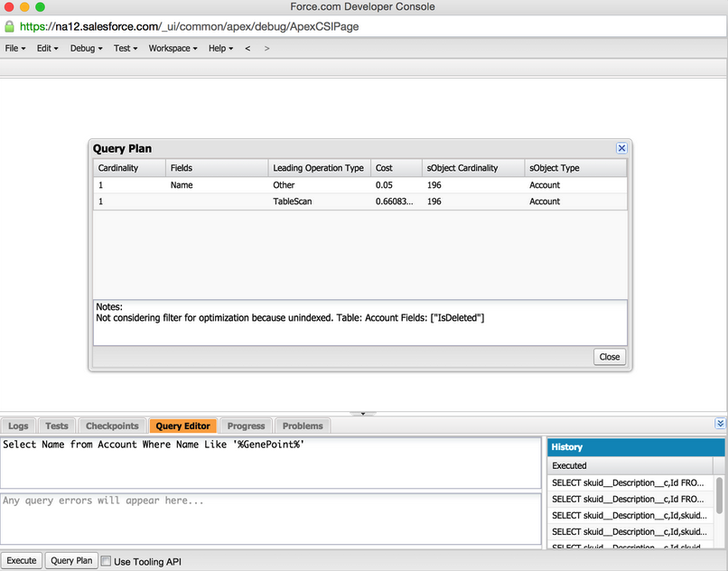Viewport: 728px width, 571px height.
Task: Click the green padlock icon in address bar
Action: click(x=10, y=27)
